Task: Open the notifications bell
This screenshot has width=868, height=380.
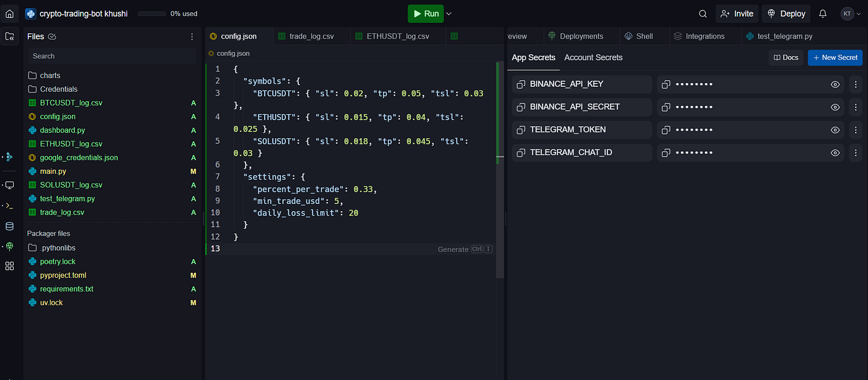Action: pos(823,14)
